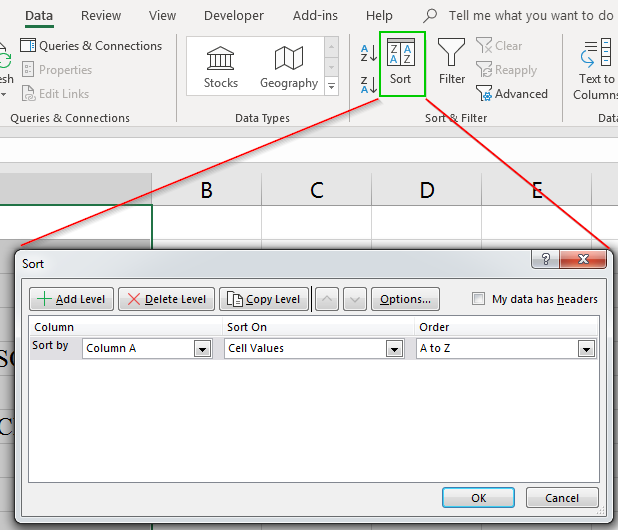Open the Sort On Cell Values dropdown
The image size is (618, 530).
(x=395, y=349)
